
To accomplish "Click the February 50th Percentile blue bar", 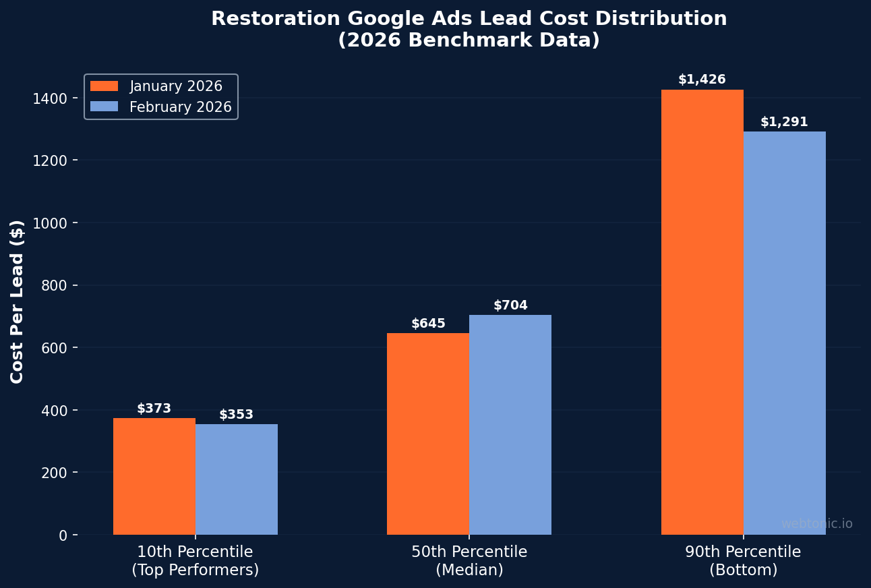I will click(x=510, y=425).
